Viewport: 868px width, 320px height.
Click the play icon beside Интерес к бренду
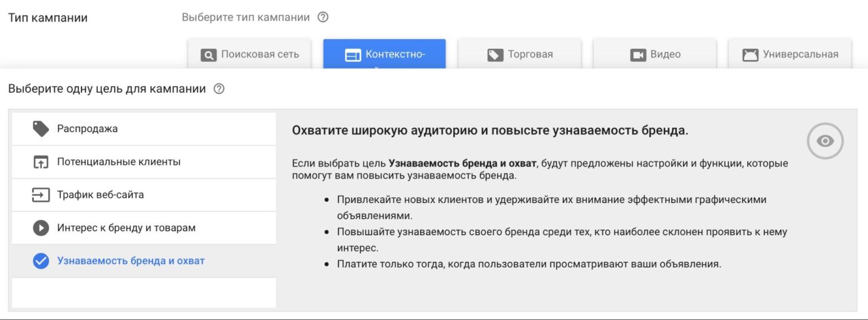[41, 228]
